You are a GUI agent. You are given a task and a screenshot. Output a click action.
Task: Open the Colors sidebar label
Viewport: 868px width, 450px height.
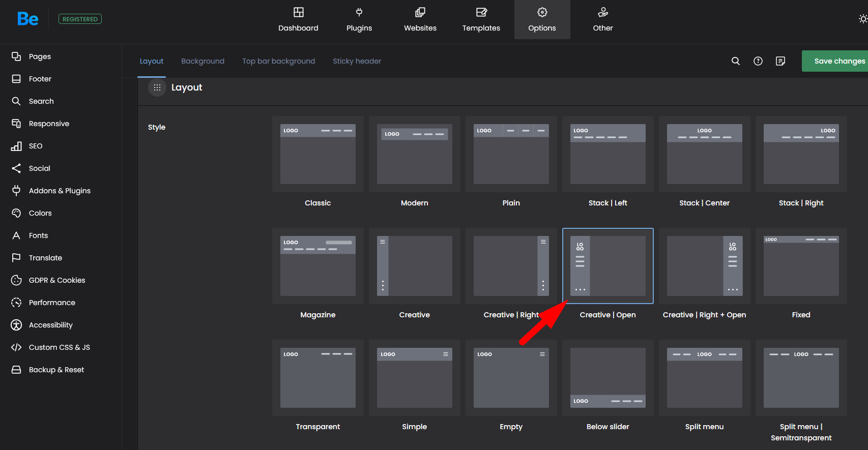(x=40, y=213)
